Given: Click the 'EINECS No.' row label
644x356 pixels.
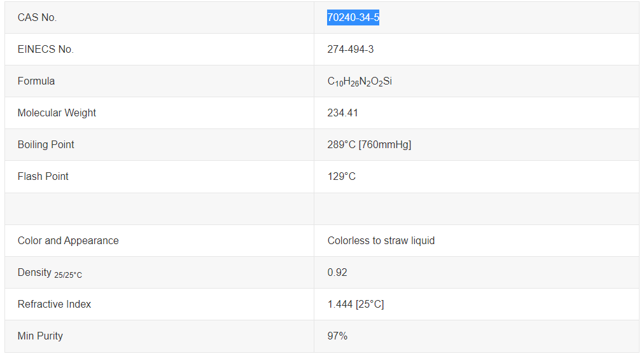Looking at the screenshot, I should [x=45, y=50].
